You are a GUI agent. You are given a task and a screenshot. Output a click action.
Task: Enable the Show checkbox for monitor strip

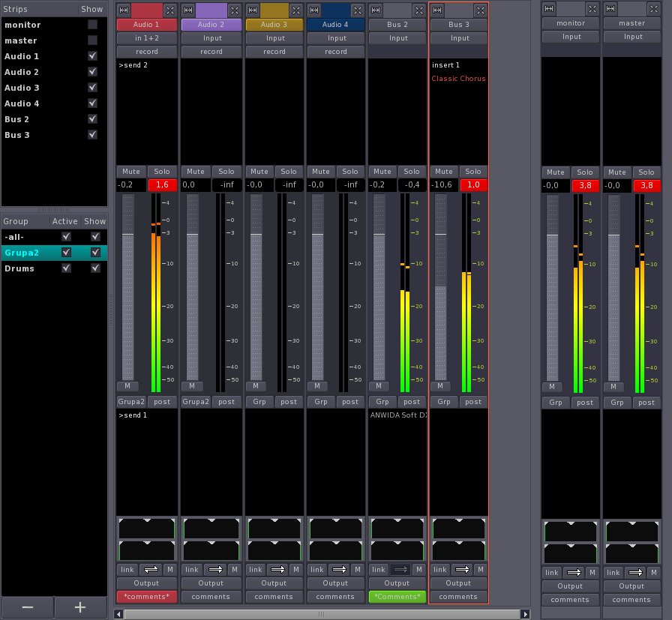coord(92,25)
